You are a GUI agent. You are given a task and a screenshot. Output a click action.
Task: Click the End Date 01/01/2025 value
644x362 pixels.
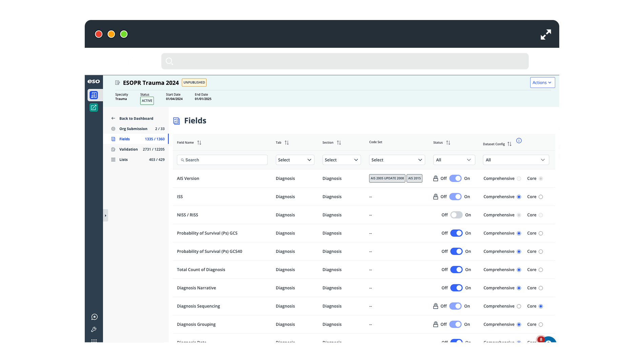point(203,99)
